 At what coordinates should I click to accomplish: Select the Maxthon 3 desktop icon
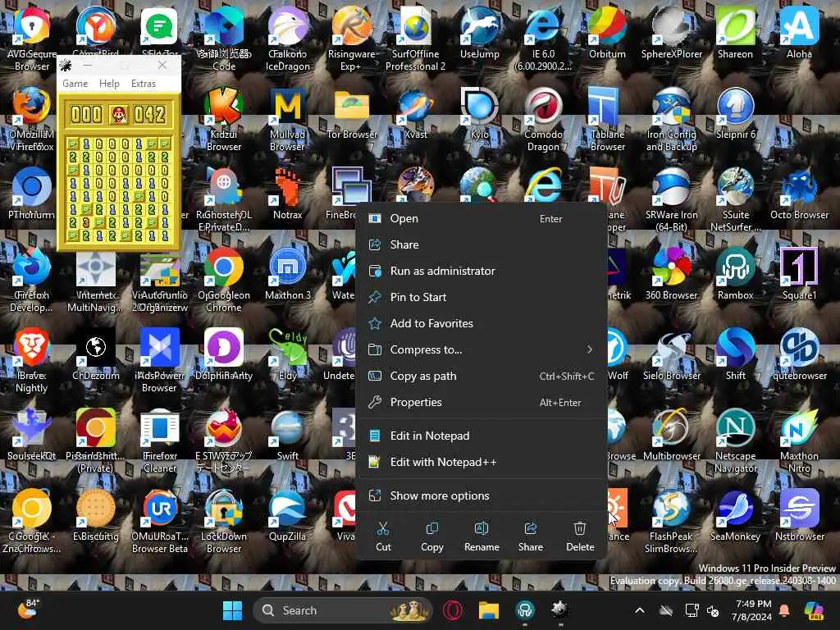[x=288, y=267]
